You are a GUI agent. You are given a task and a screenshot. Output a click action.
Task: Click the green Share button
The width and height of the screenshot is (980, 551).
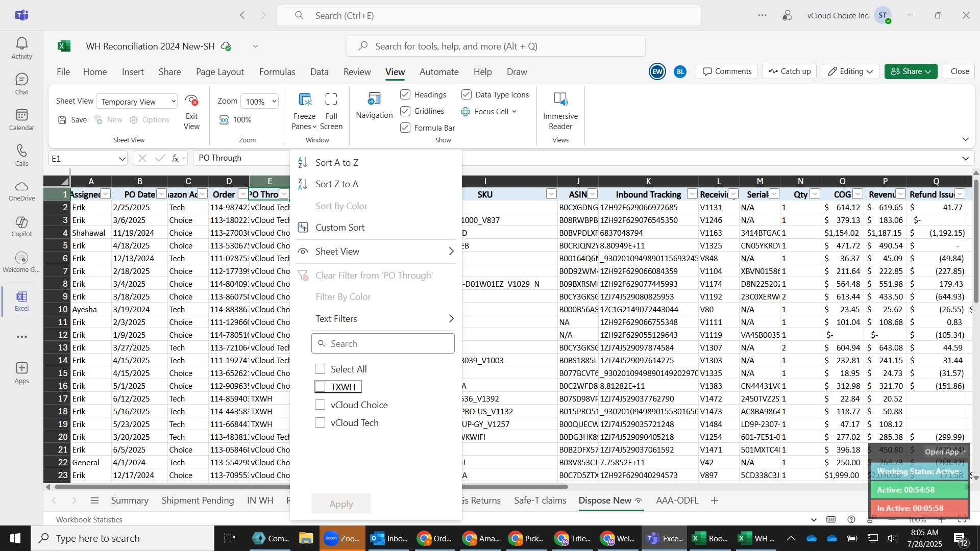(911, 71)
